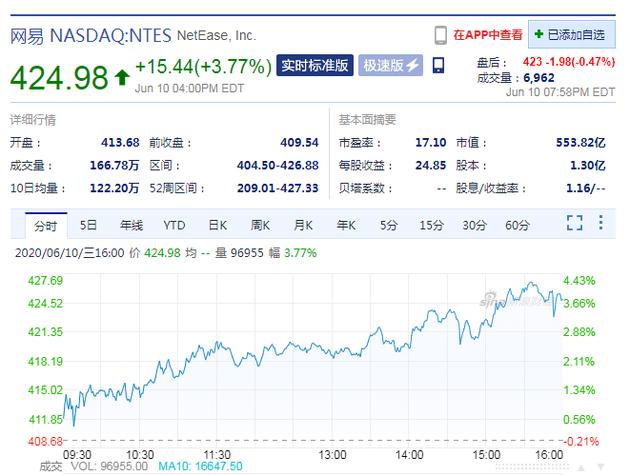The image size is (630, 476).
Task: Click the 市值 value 553.82亿
Action: coord(581,142)
